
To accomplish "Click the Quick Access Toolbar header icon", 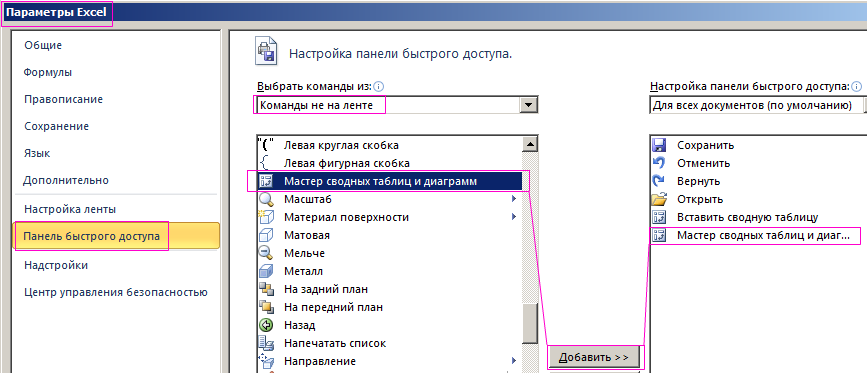I will click(265, 51).
